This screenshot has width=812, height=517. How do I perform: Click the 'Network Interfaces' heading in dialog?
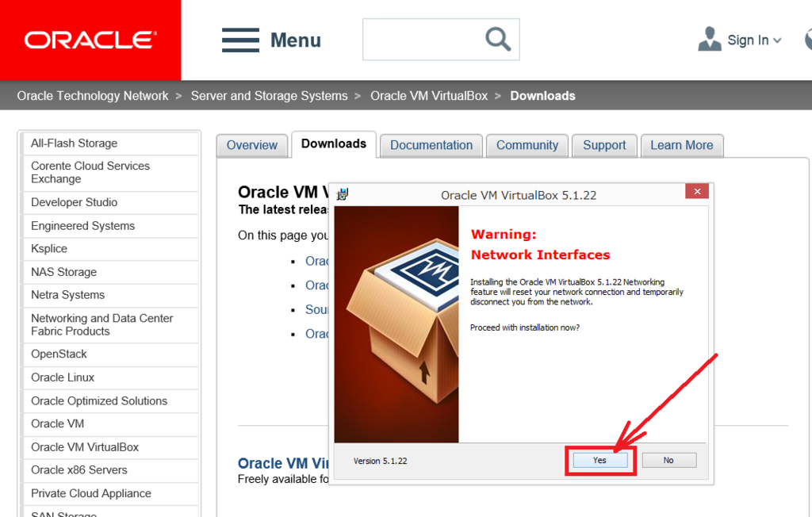coord(540,255)
